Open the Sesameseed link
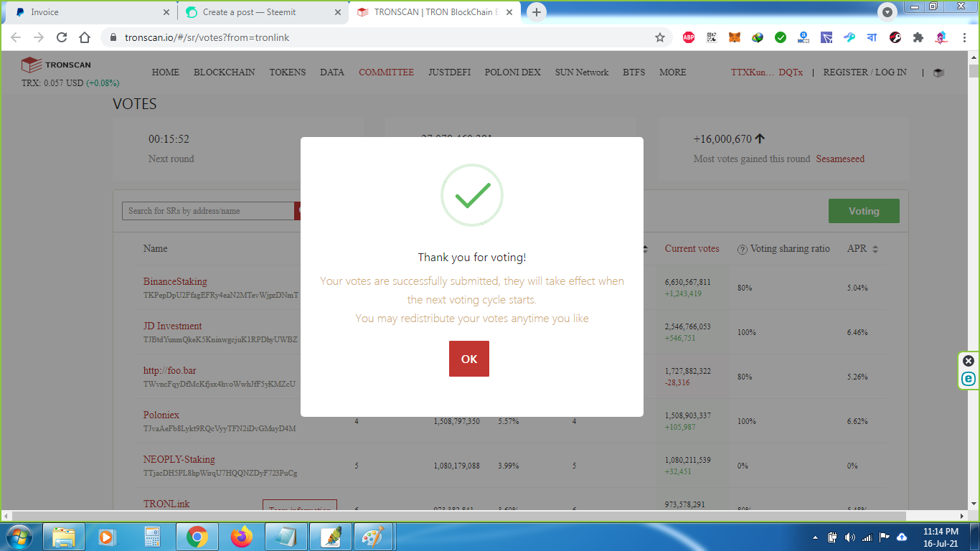980x551 pixels. 840,159
